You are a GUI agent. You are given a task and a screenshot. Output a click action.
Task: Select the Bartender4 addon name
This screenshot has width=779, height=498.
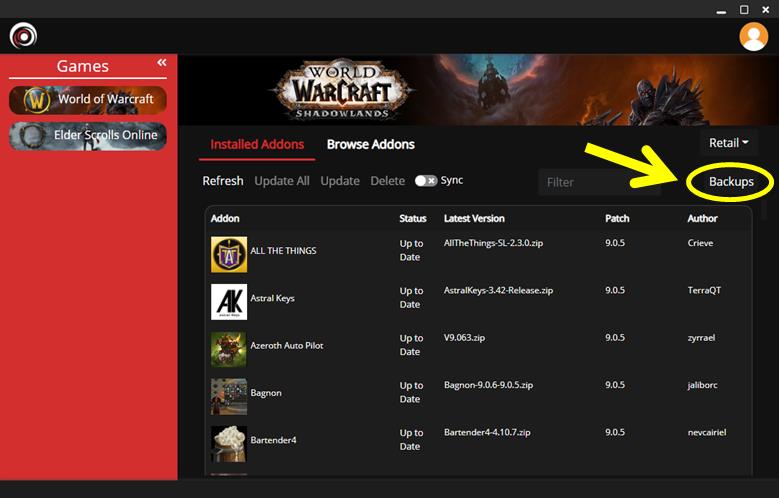273,440
